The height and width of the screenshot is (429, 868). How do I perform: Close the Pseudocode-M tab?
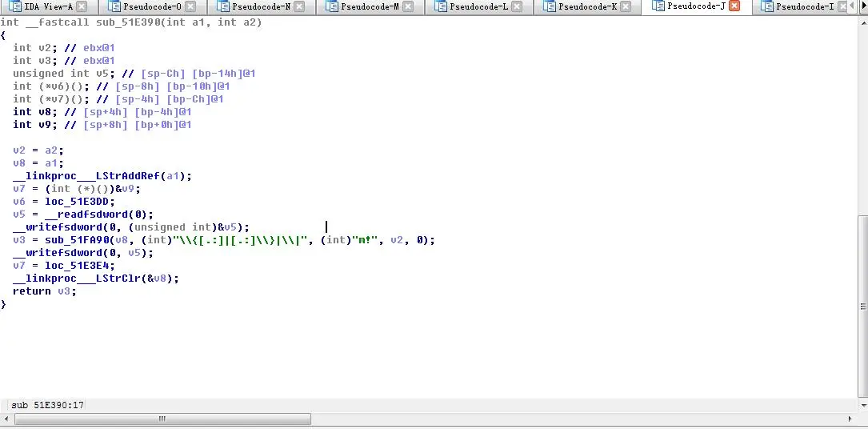tap(408, 6)
